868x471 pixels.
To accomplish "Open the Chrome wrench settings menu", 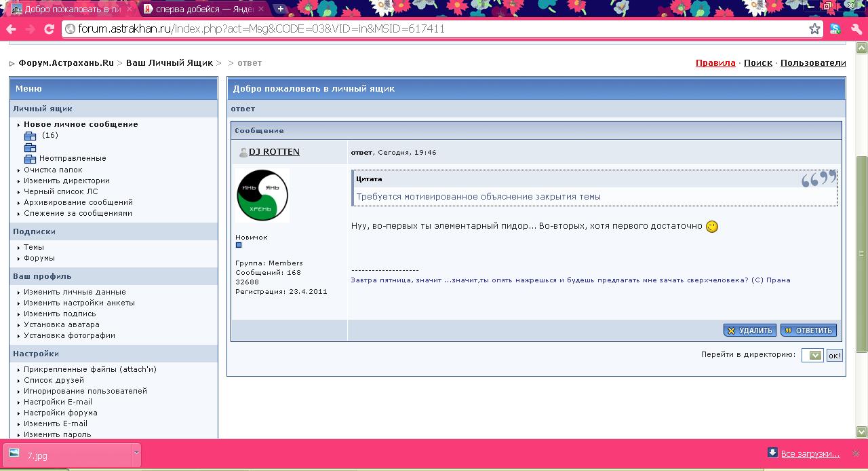I will [855, 29].
